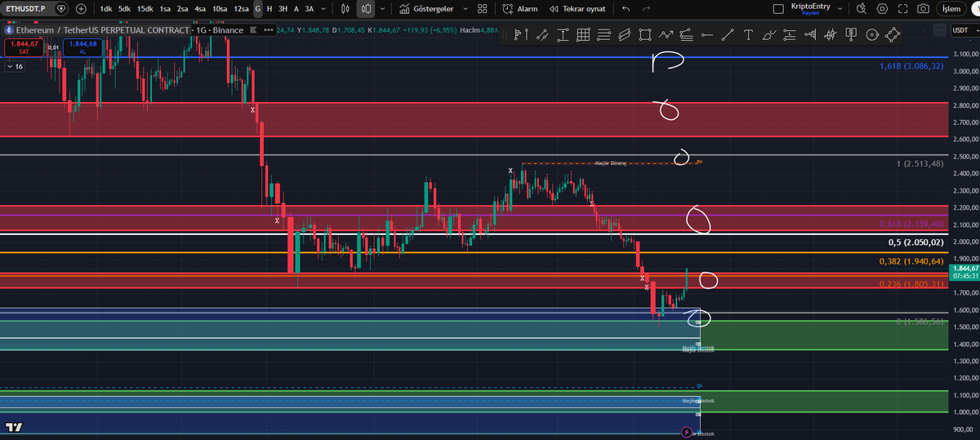Expand the Göstergeler favorites chevron
Screen dimensions: 980x440
465,8
